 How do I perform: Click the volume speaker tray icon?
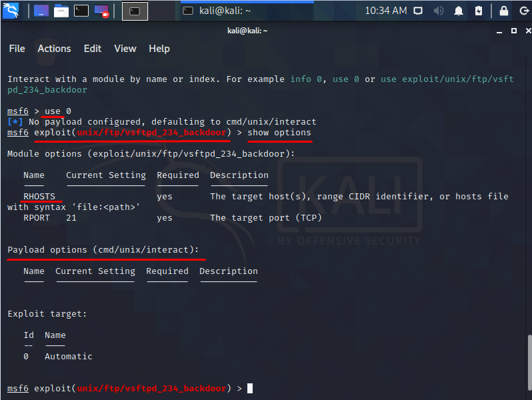(x=439, y=11)
